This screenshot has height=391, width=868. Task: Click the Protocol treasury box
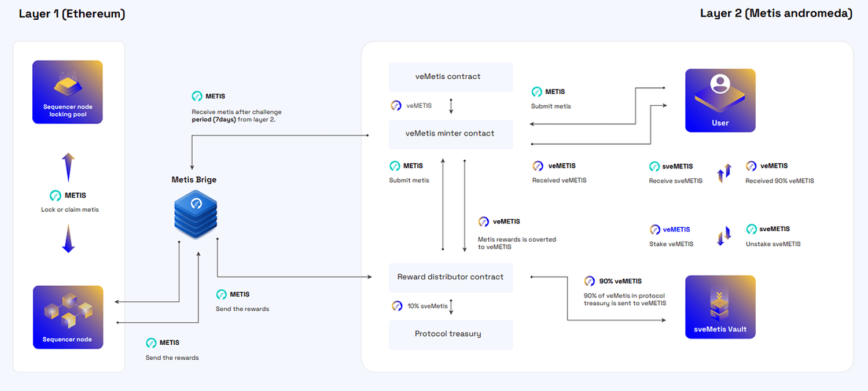(x=451, y=334)
